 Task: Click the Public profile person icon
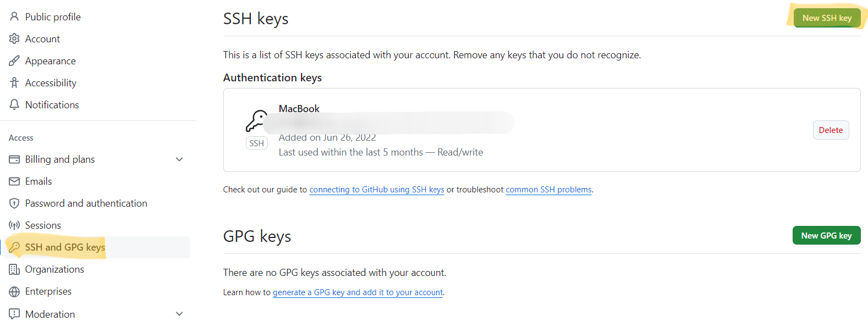click(x=14, y=16)
